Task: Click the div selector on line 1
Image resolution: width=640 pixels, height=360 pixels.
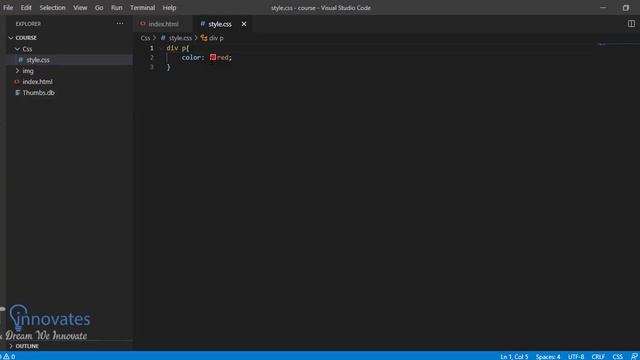Action: (x=172, y=48)
